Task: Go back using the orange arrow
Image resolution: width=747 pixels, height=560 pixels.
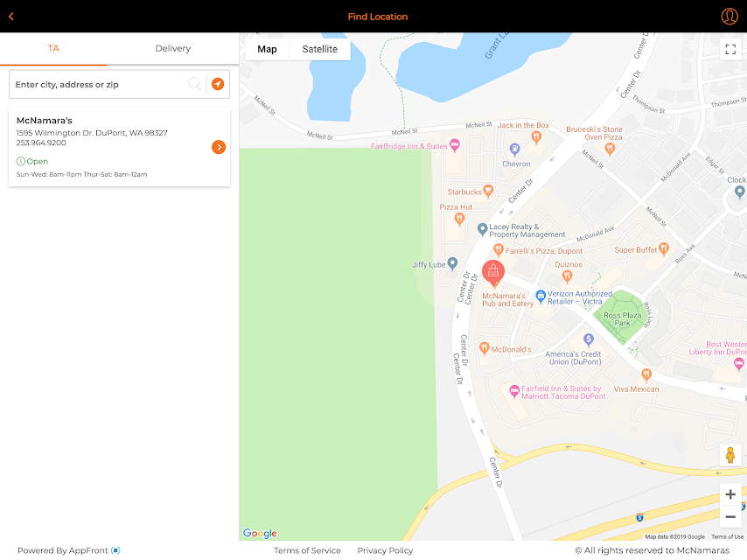Action: click(11, 17)
